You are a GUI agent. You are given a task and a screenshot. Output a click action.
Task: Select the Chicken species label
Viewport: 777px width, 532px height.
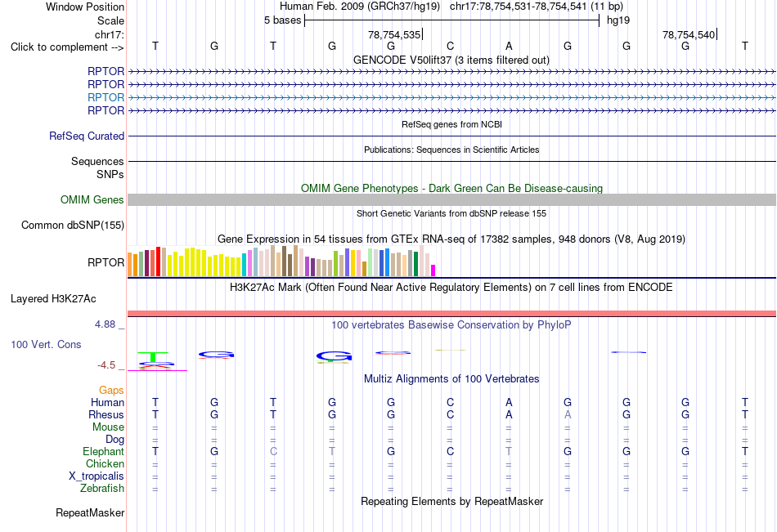[105, 463]
